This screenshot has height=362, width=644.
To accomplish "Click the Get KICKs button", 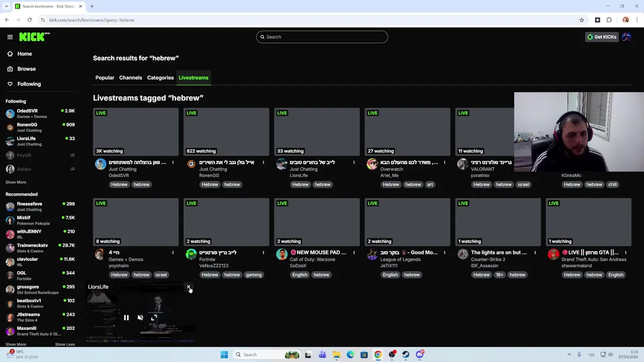I will (x=602, y=37).
